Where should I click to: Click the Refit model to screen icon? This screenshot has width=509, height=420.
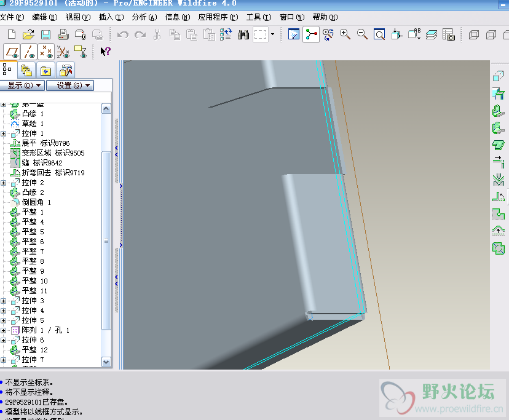tap(379, 34)
